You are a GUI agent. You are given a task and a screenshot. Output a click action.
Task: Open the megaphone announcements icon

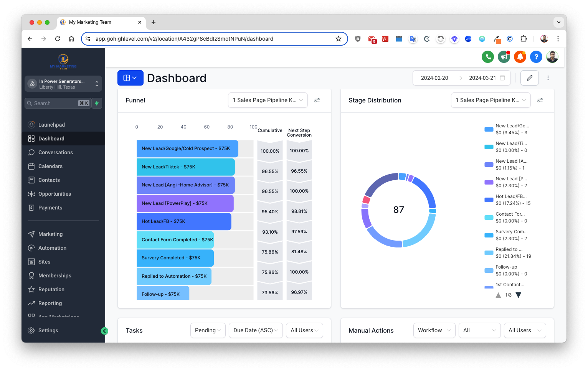click(504, 57)
